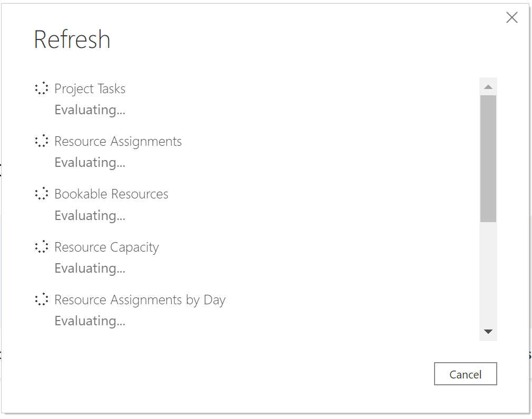This screenshot has height=419, width=532.
Task: Select the Bookable Resources query label
Action: point(111,194)
